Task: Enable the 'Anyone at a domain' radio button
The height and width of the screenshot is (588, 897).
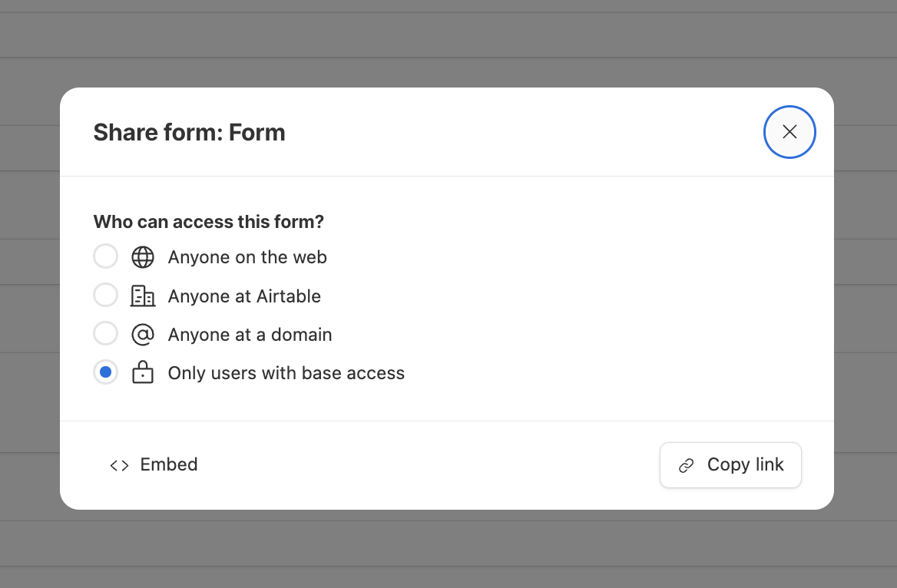Action: (105, 334)
